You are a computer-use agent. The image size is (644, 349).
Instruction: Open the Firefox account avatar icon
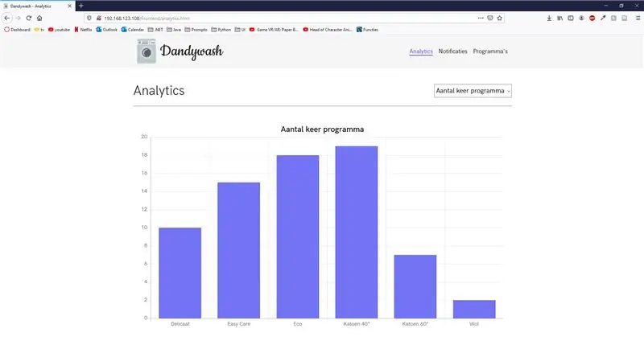pyautogui.click(x=581, y=18)
